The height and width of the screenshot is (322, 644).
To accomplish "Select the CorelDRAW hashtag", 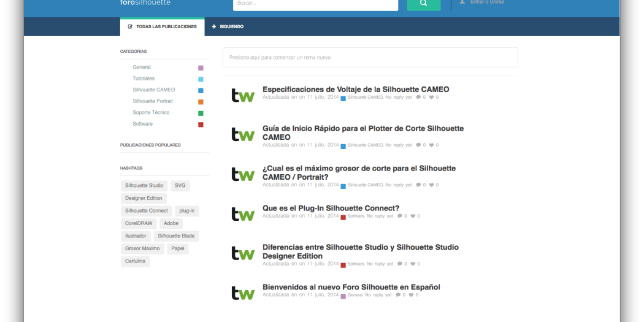I will pyautogui.click(x=139, y=223).
